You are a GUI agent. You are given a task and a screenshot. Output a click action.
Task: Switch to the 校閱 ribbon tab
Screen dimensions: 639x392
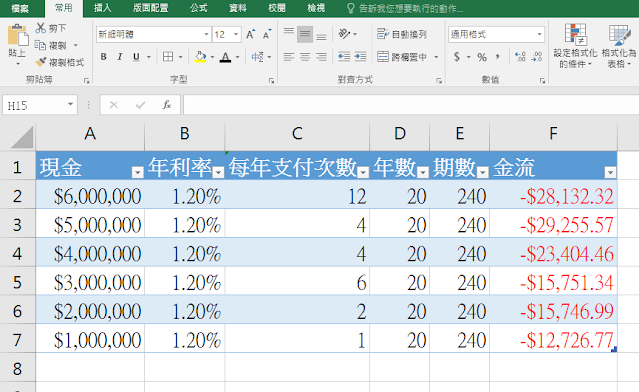click(277, 8)
